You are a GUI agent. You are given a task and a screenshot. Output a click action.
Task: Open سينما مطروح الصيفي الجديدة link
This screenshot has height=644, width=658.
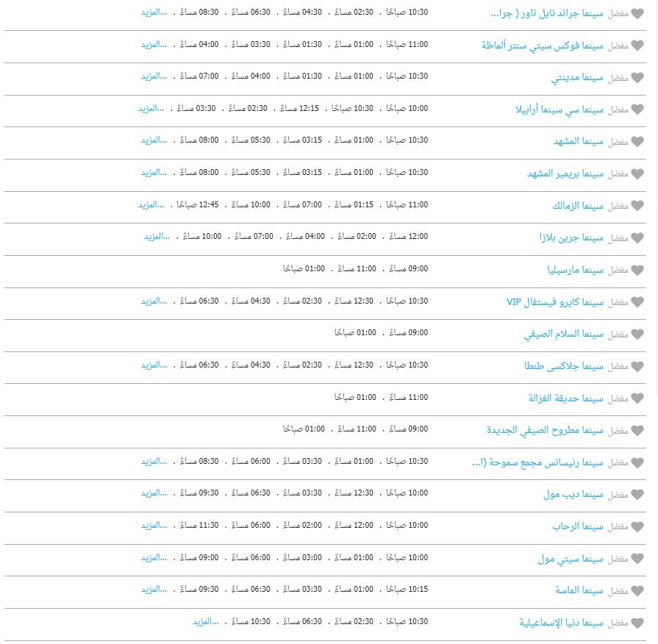pos(545,431)
